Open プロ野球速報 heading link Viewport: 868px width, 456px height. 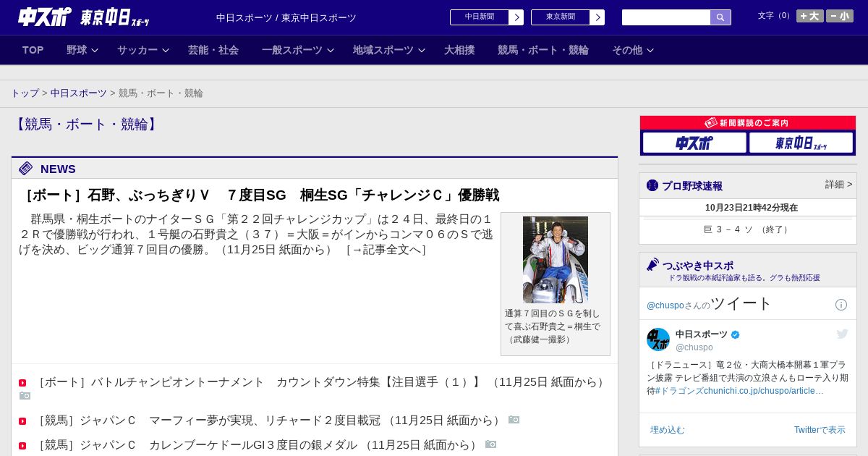tap(692, 186)
